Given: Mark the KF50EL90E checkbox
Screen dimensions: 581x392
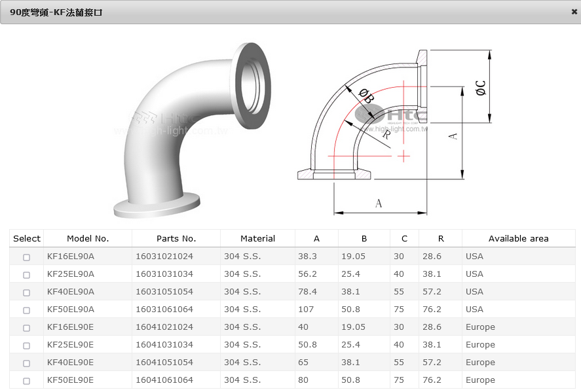Looking at the screenshot, I should pos(27,381).
